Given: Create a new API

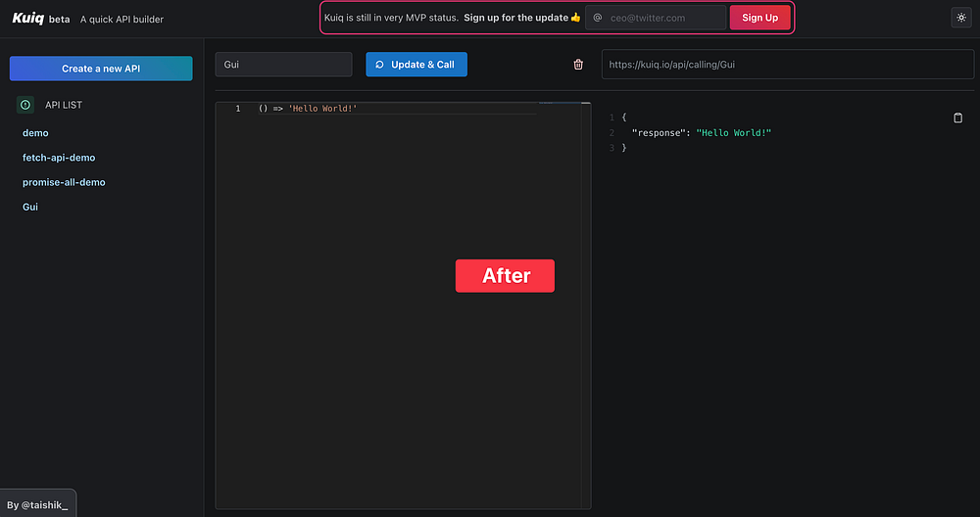Looking at the screenshot, I should tap(101, 69).
